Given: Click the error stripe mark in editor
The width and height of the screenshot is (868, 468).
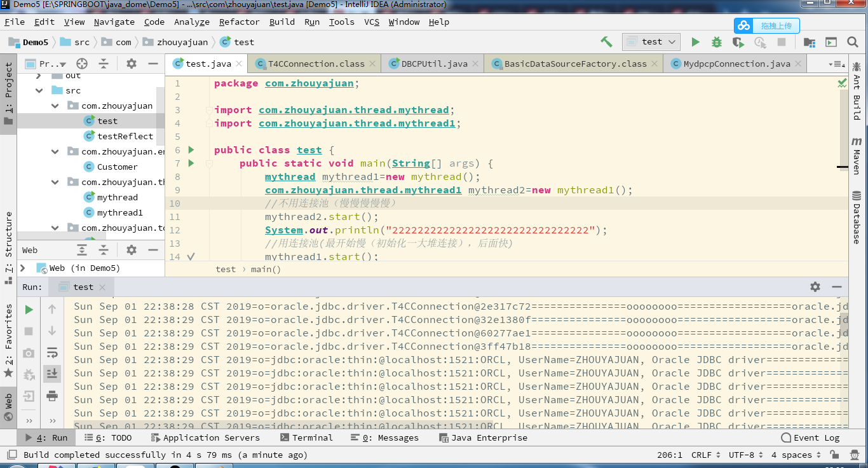Looking at the screenshot, I should pyautogui.click(x=843, y=167).
